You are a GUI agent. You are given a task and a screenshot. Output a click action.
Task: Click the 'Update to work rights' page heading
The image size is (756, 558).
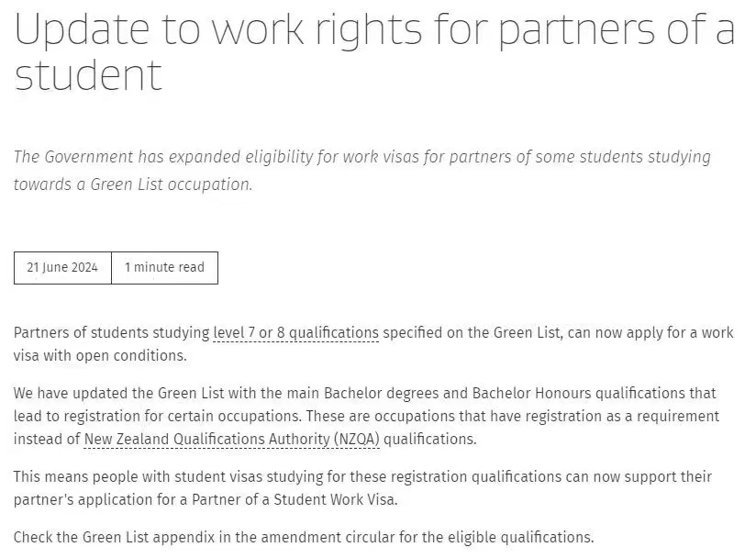(x=374, y=51)
